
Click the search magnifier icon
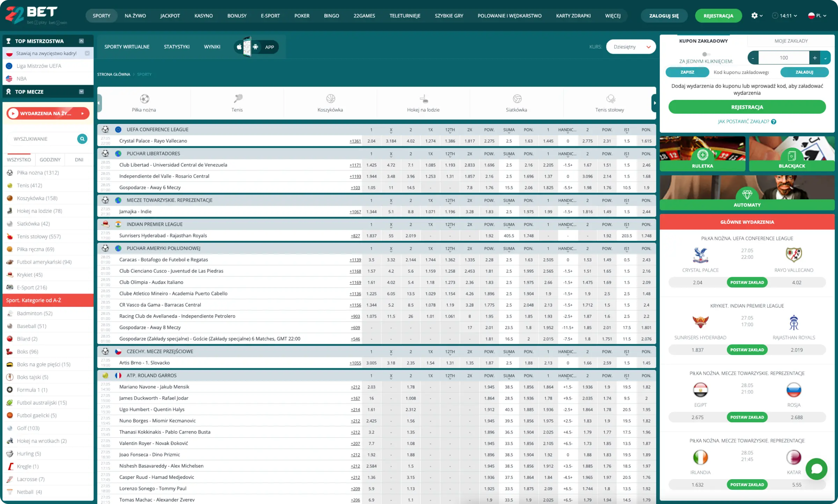(x=82, y=139)
